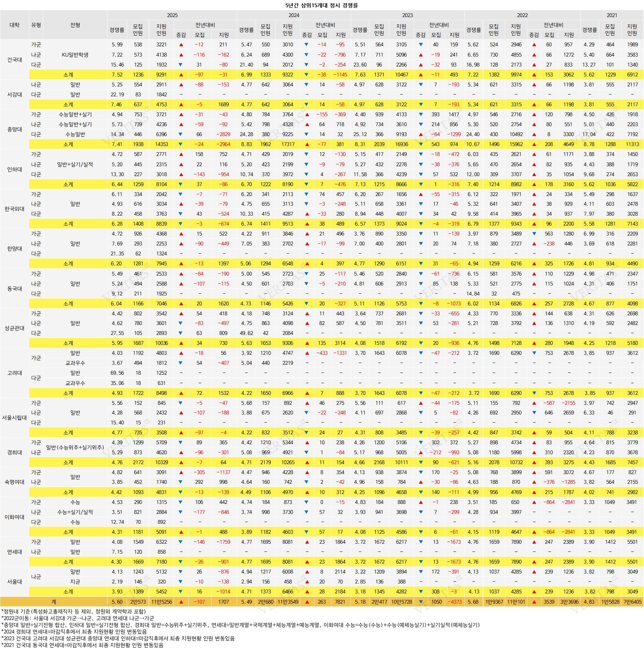Viewport: 644px width, 650px height.
Task: Click the 22.19 rate for 서강대 다군
Action: [117, 94]
